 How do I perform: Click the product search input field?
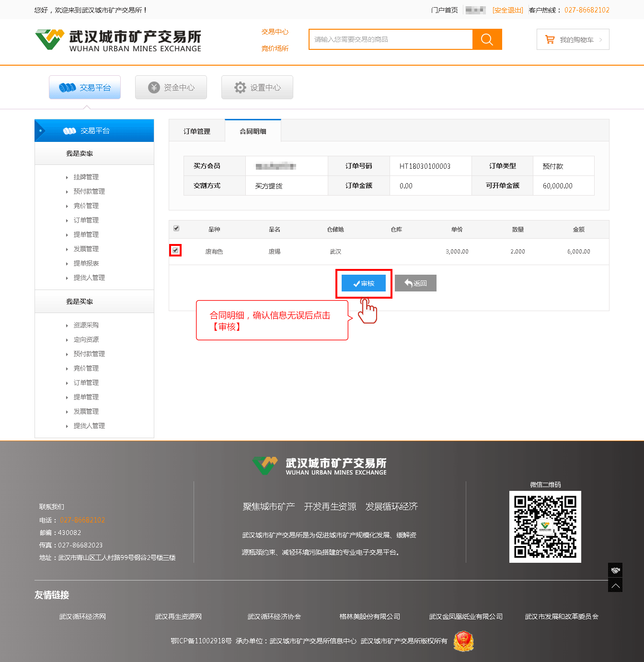tap(391, 39)
